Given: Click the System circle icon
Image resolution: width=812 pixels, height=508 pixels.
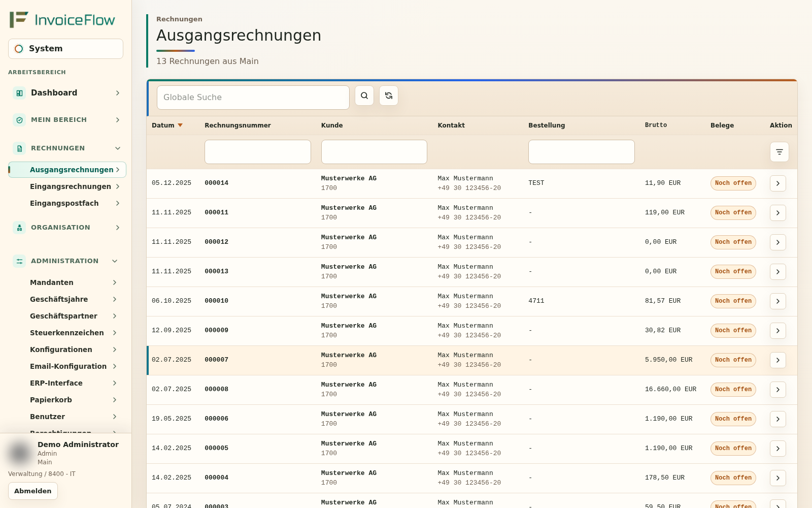Looking at the screenshot, I should pyautogui.click(x=19, y=49).
